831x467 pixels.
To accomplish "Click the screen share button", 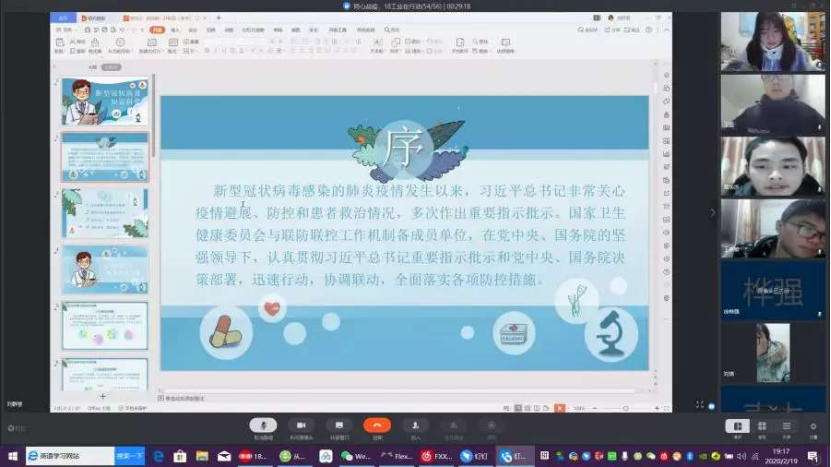I will pos(339,427).
